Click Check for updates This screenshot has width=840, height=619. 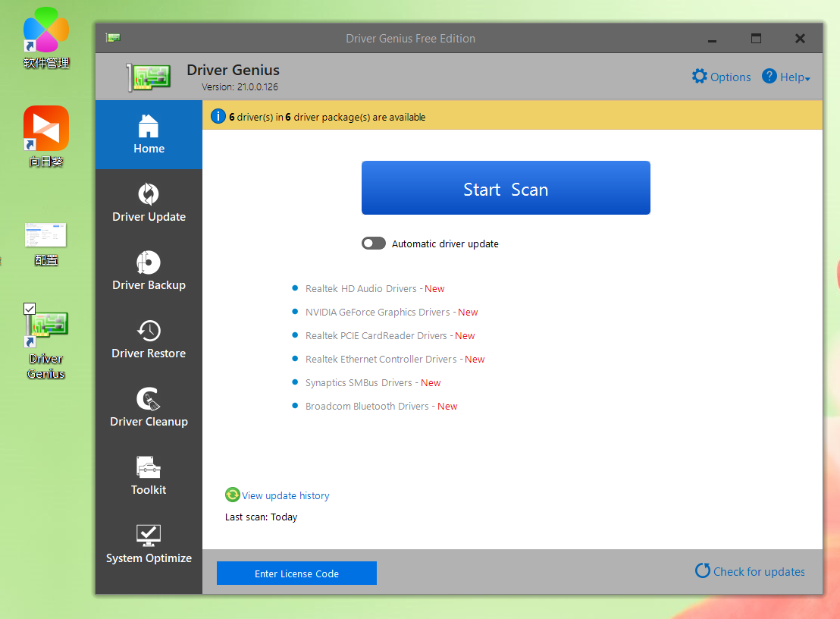point(750,572)
